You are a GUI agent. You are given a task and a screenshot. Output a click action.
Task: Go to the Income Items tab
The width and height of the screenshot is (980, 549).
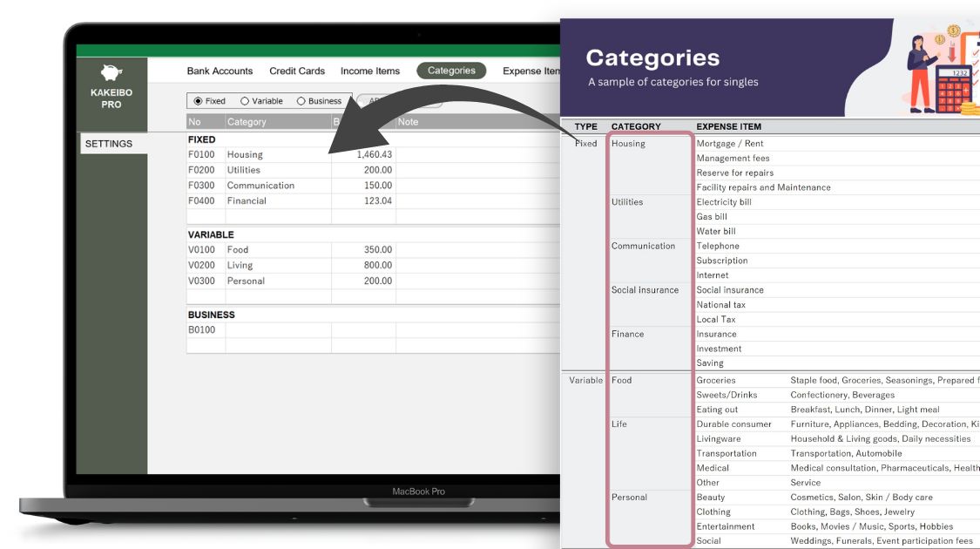coord(370,71)
